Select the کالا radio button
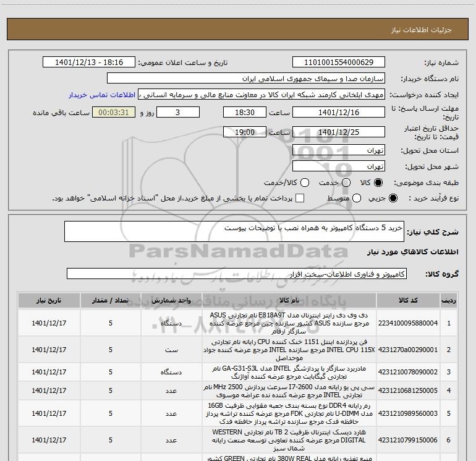Screen dimensions: 476x461 378,183
